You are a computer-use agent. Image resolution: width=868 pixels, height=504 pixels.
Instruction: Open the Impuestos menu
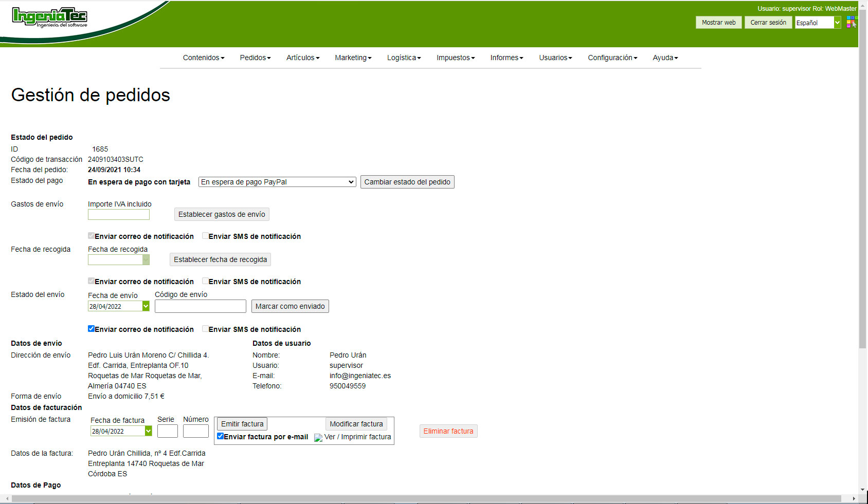(456, 58)
